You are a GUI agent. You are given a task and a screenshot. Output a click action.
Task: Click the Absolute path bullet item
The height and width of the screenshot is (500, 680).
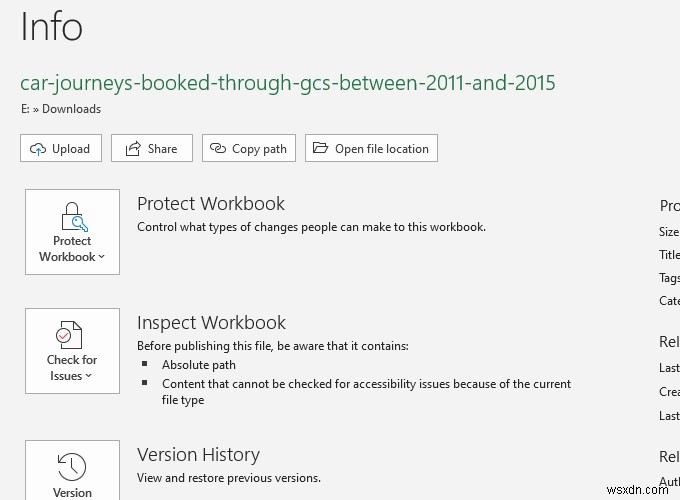(199, 365)
